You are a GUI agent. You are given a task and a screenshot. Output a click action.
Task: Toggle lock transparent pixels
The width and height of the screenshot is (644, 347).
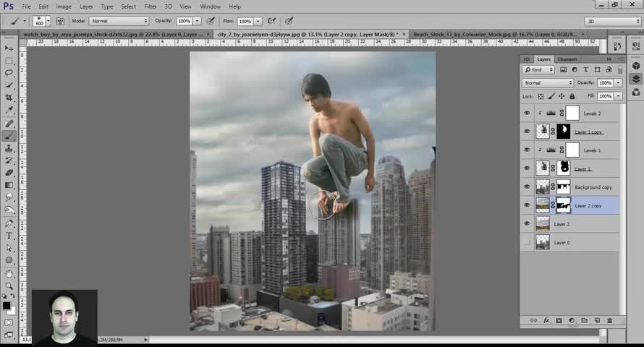pos(541,96)
